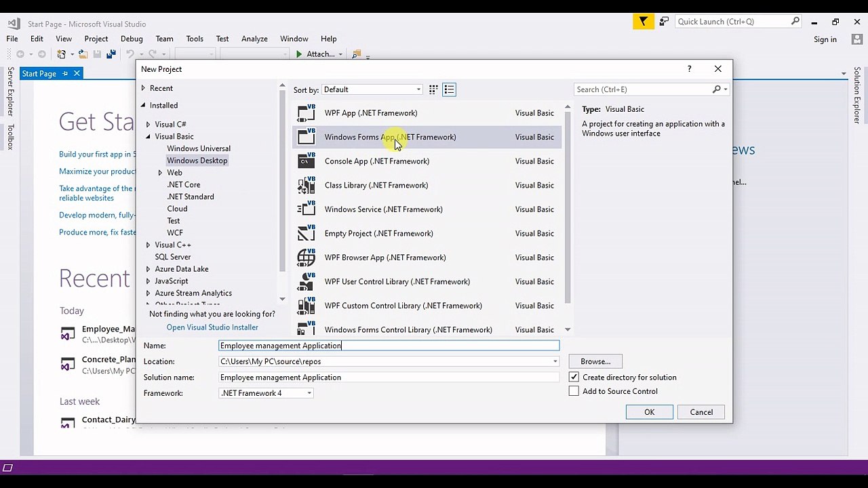Expand the Recent node
The image size is (868, 488).
pos(143,88)
